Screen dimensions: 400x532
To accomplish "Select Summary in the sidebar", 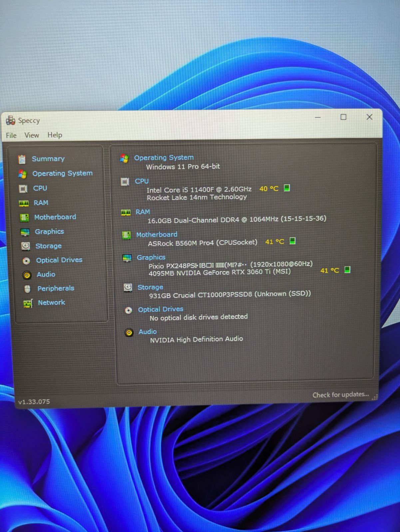I will 48,159.
